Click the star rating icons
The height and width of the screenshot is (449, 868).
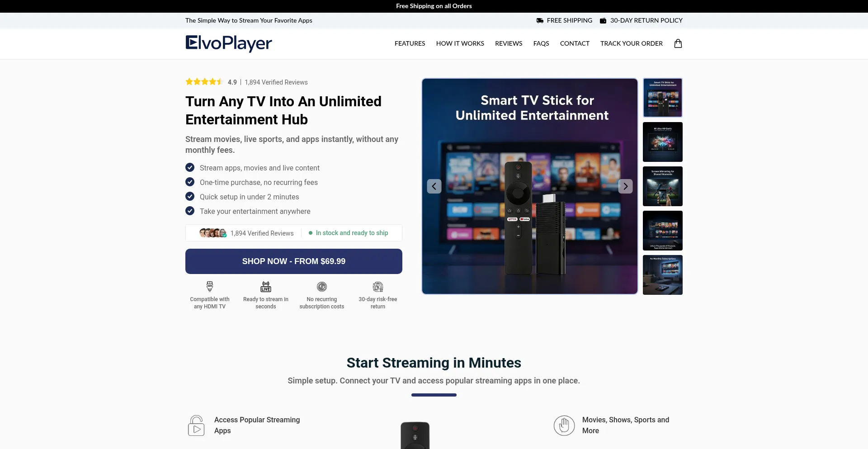point(204,82)
